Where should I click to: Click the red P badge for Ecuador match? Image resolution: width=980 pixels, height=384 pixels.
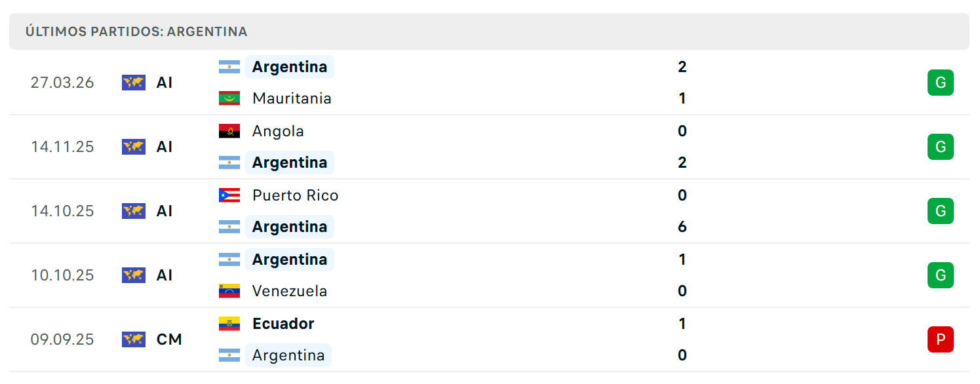tap(941, 339)
